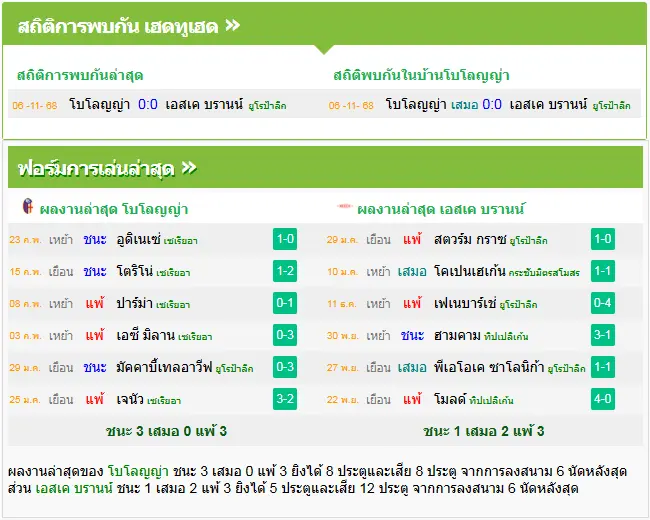Click the 1-2 score badge for โตริโน่

click(x=285, y=271)
